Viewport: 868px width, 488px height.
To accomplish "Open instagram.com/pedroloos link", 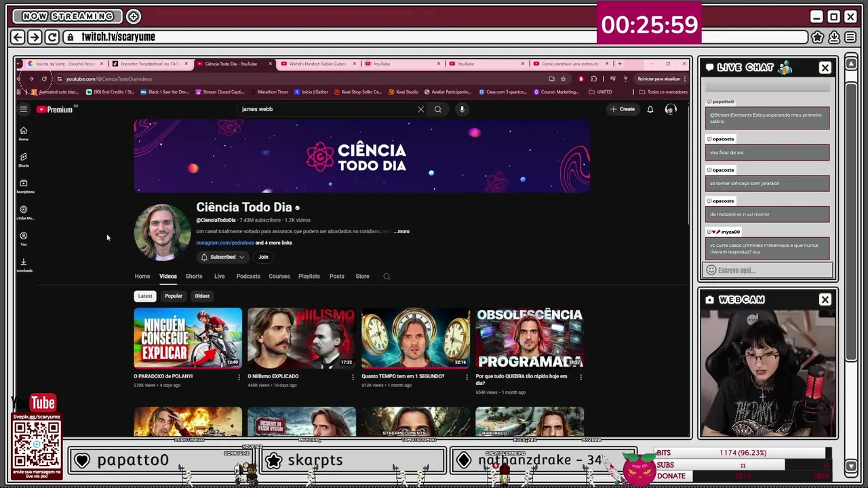I will tap(224, 243).
